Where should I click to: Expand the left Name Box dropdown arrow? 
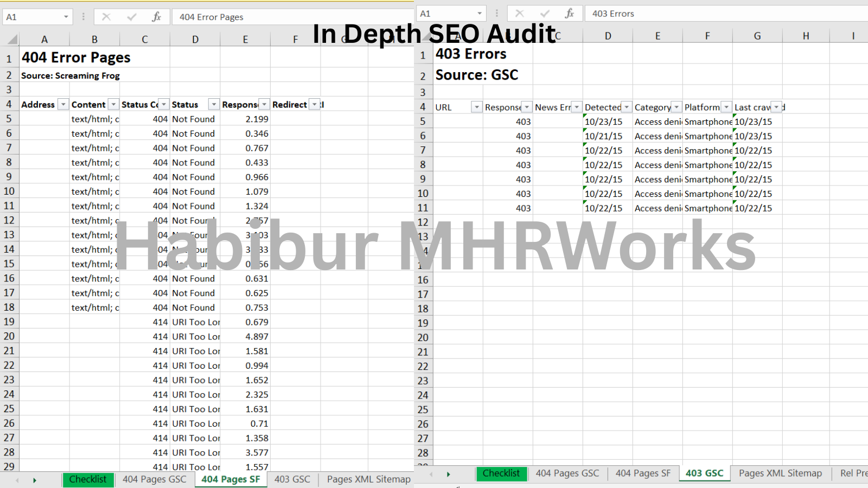pos(66,17)
